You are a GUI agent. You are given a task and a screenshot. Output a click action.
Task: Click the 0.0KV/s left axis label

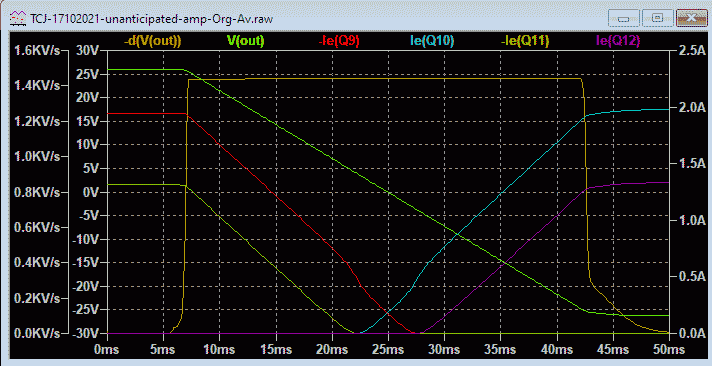click(x=37, y=333)
